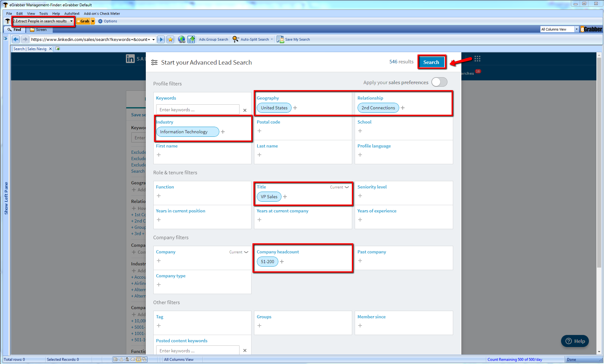Open the All Columns View dropdown
The height and width of the screenshot is (364, 604).
(x=577, y=29)
